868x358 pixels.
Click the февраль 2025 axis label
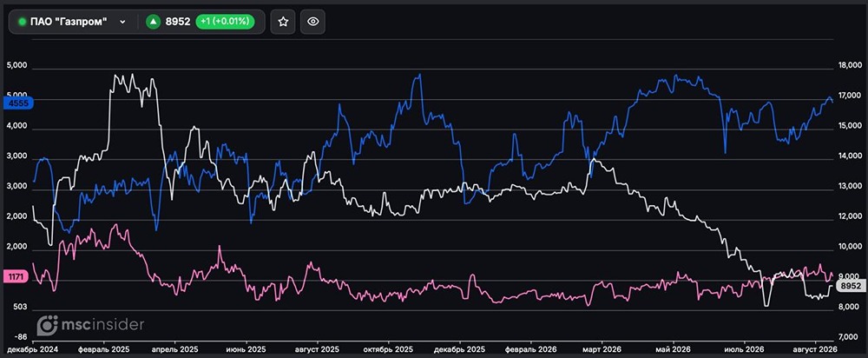[x=103, y=349]
